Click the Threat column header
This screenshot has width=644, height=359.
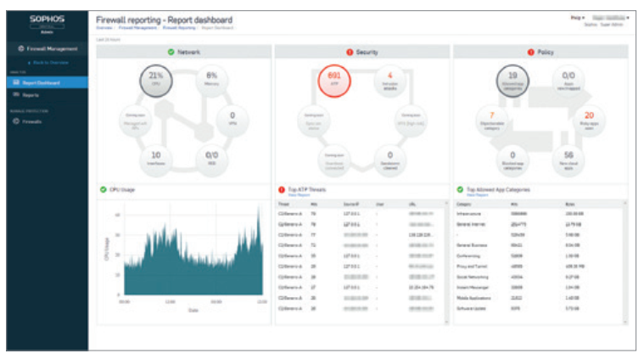click(283, 205)
